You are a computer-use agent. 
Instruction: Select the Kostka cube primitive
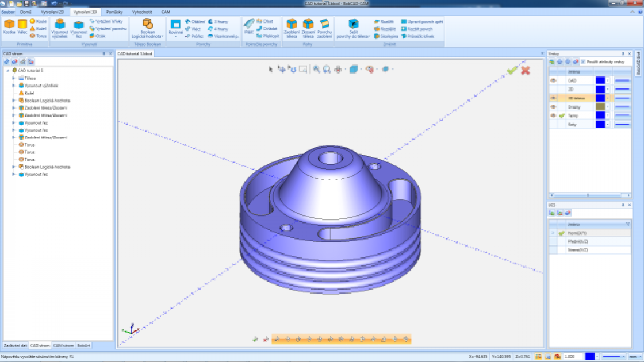[x=9, y=27]
